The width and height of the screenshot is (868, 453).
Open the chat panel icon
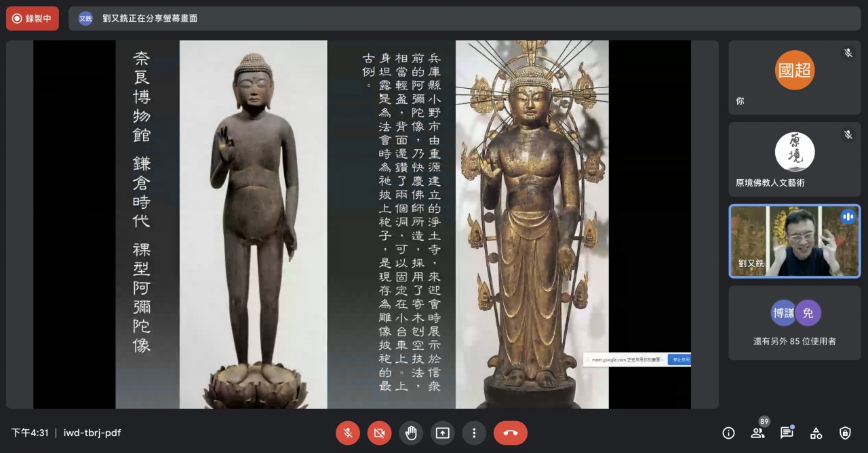coord(787,433)
